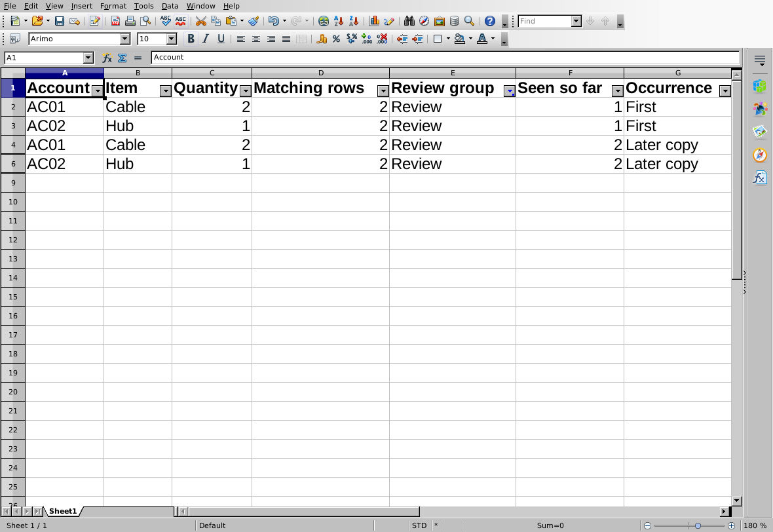Open the Function Wizard icon

tap(107, 58)
